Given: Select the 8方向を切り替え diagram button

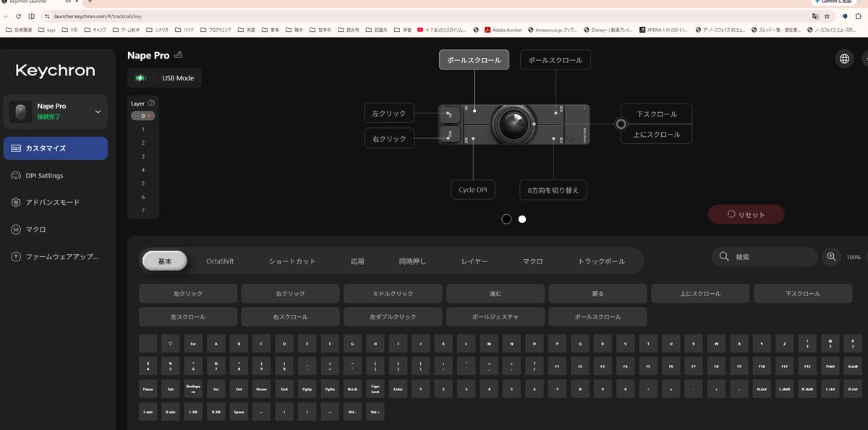Looking at the screenshot, I should point(553,190).
